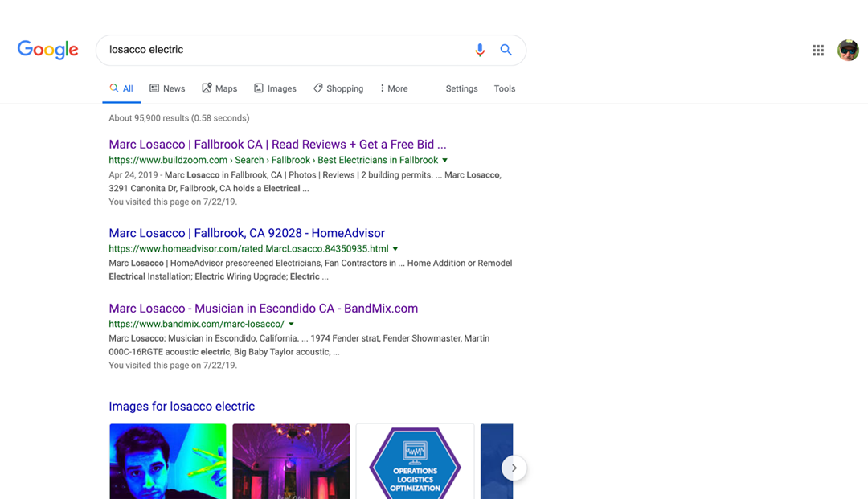Open the Marc Losacco HomeAdvisor result

(247, 233)
